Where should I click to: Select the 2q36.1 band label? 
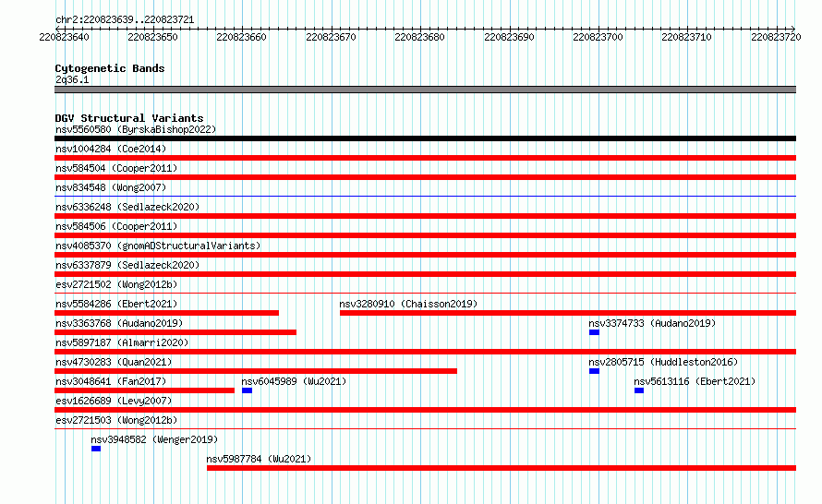click(72, 79)
